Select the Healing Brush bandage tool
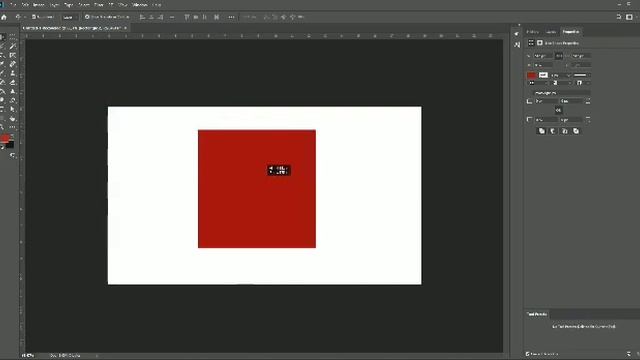This screenshot has width=640, height=360. tap(13, 64)
